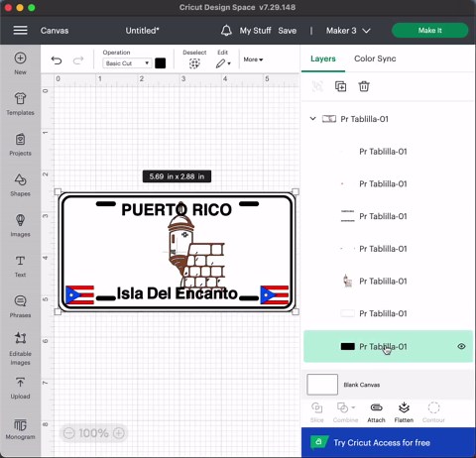Switch to the Color Sync tab
The width and height of the screenshot is (476, 458).
(375, 58)
